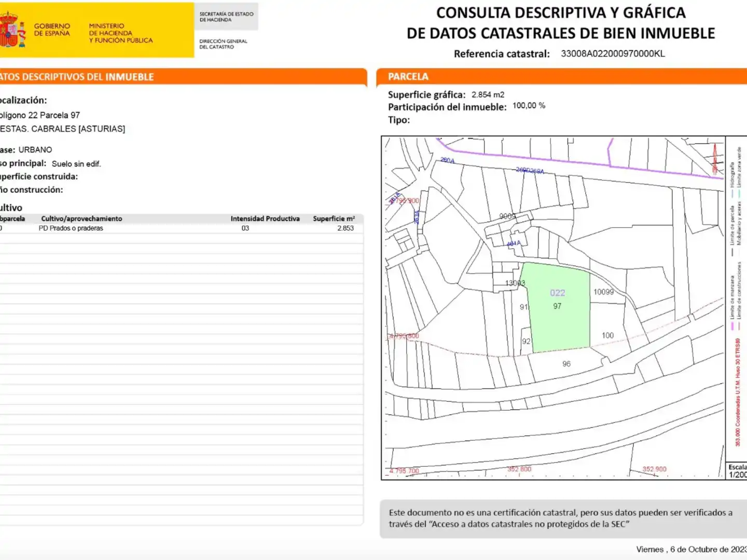Click the "Participación del inmueble:" label
The height and width of the screenshot is (560, 747).
[447, 107]
